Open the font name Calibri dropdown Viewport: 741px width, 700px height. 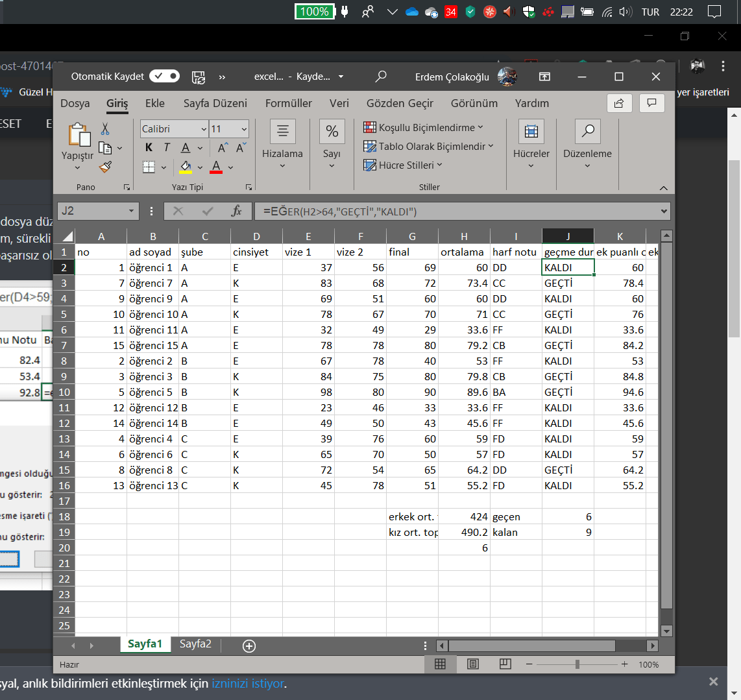click(x=204, y=129)
